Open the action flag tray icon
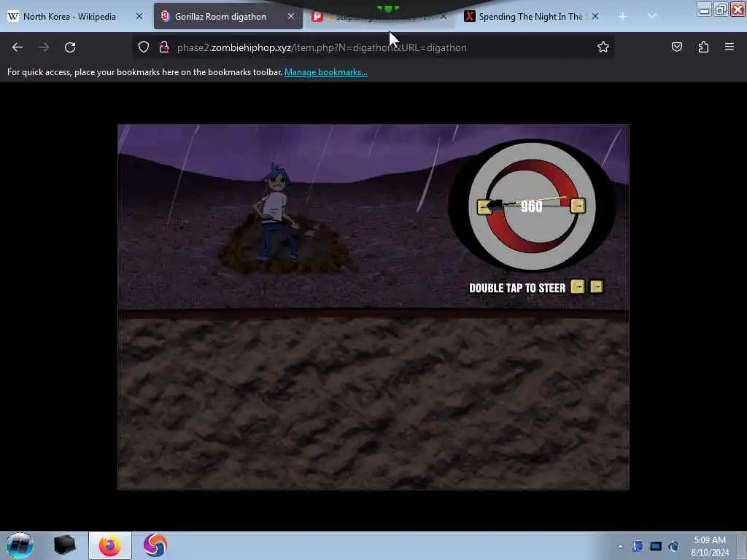The image size is (747, 560). coord(638,546)
